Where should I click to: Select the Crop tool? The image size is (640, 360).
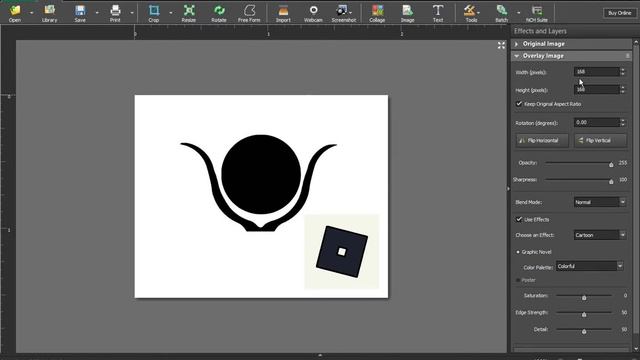[x=153, y=13]
